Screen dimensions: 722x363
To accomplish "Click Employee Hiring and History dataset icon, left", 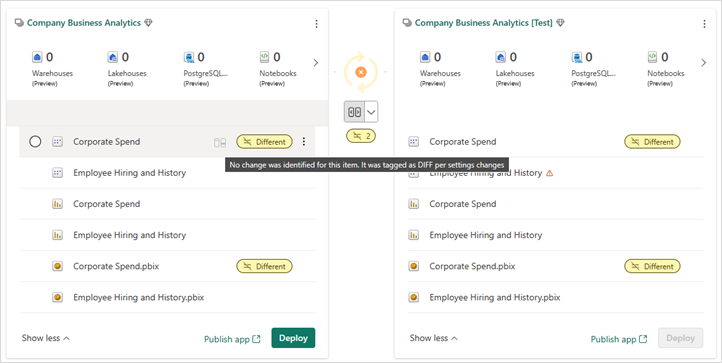I will pyautogui.click(x=57, y=173).
